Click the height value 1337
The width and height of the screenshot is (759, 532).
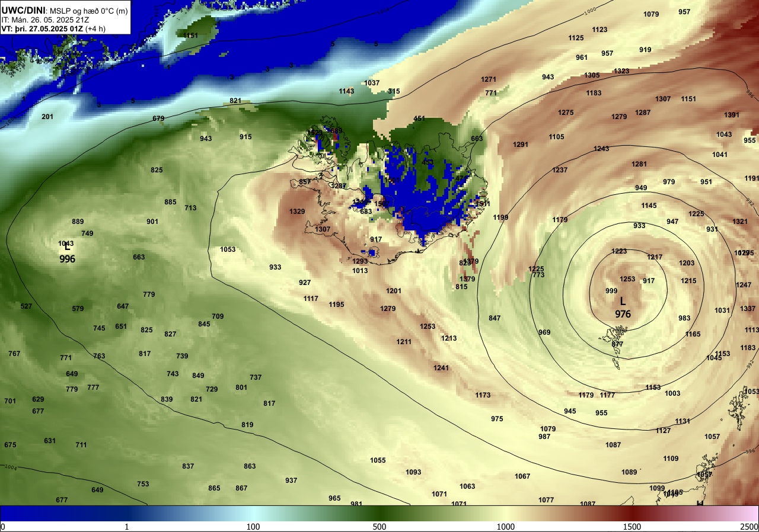(x=748, y=309)
